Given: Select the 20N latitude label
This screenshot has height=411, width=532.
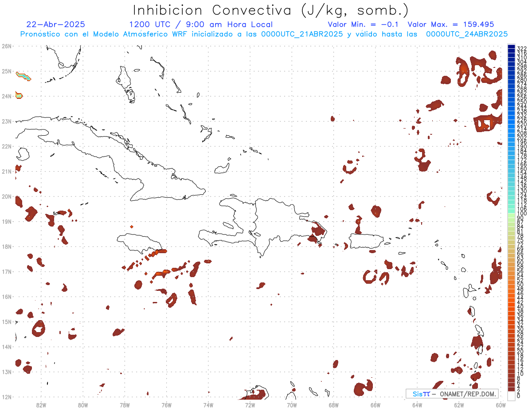Looking at the screenshot, I should (x=7, y=196).
